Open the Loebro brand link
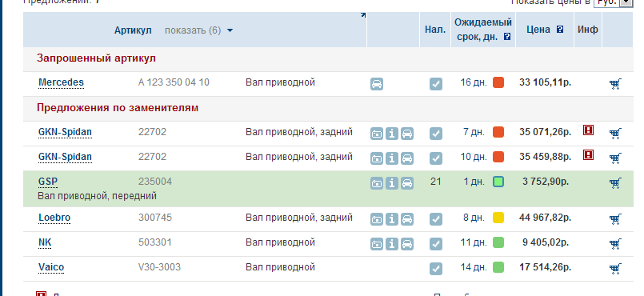Image resolution: width=644 pixels, height=296 pixels. [54, 218]
